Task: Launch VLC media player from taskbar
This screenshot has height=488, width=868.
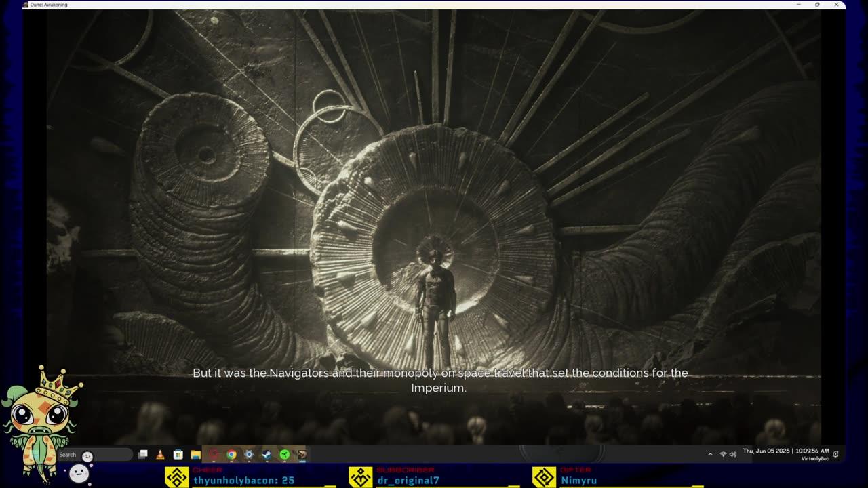Action: (161, 455)
